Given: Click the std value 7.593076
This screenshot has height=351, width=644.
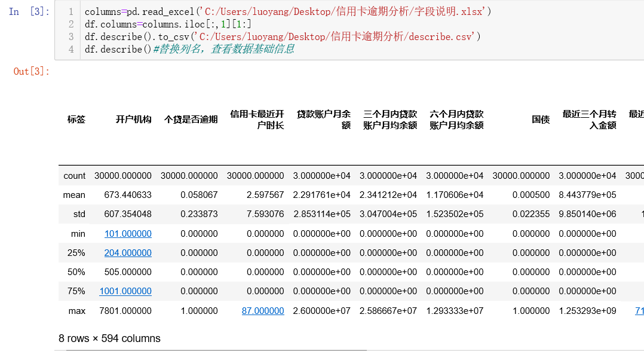Looking at the screenshot, I should 265,214.
